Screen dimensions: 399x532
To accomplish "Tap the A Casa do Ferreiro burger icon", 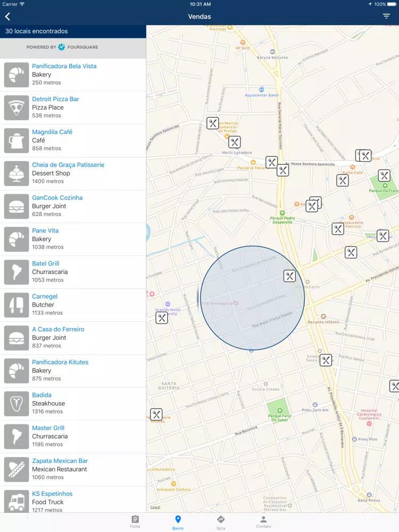I will (16, 338).
